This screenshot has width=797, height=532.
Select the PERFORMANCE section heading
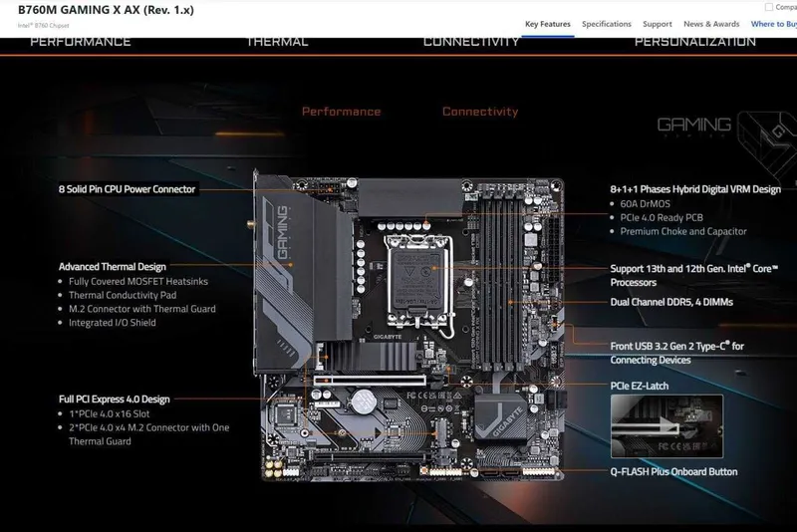pos(81,42)
